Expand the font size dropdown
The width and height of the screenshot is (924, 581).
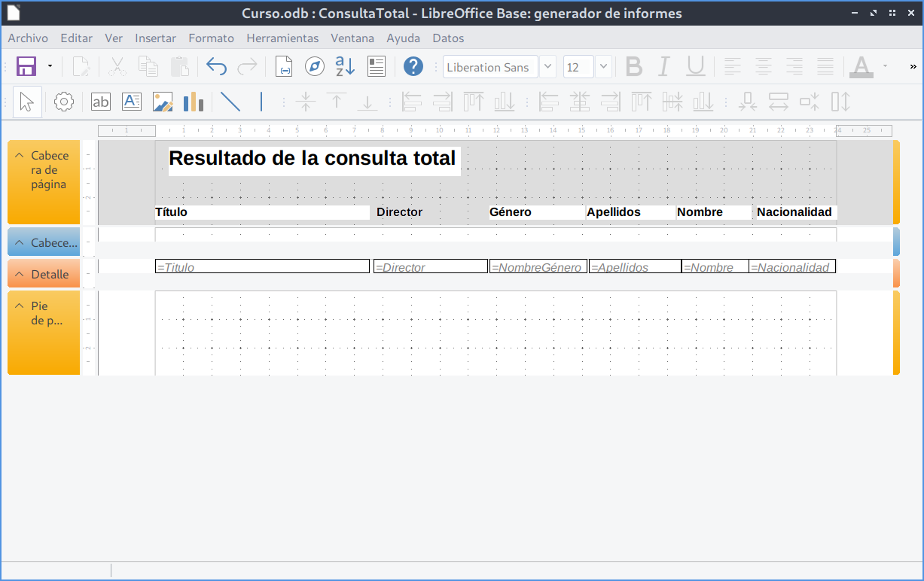click(603, 67)
